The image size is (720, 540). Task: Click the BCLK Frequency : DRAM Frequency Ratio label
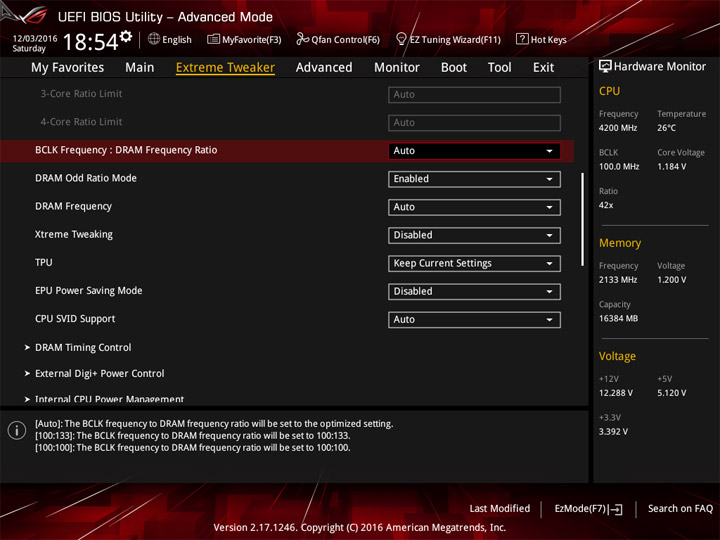pyautogui.click(x=126, y=150)
